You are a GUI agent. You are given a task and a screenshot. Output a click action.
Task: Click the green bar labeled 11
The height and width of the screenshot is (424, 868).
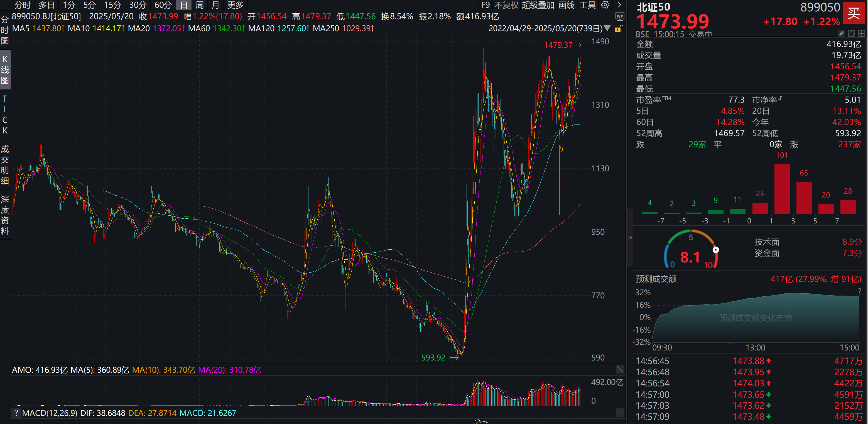point(738,211)
